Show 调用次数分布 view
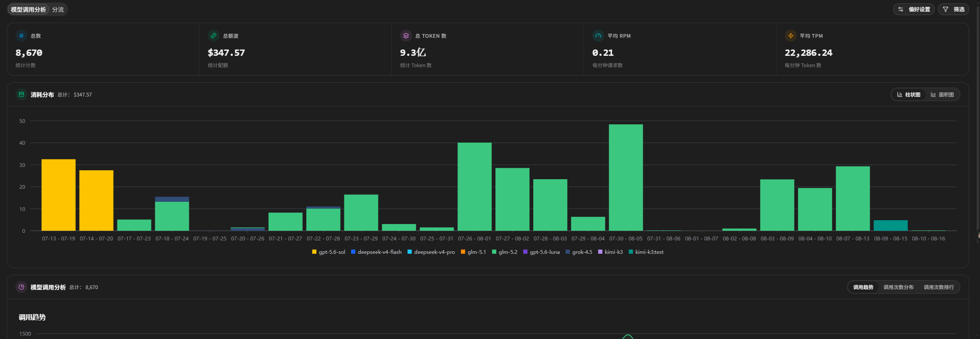 click(x=898, y=287)
